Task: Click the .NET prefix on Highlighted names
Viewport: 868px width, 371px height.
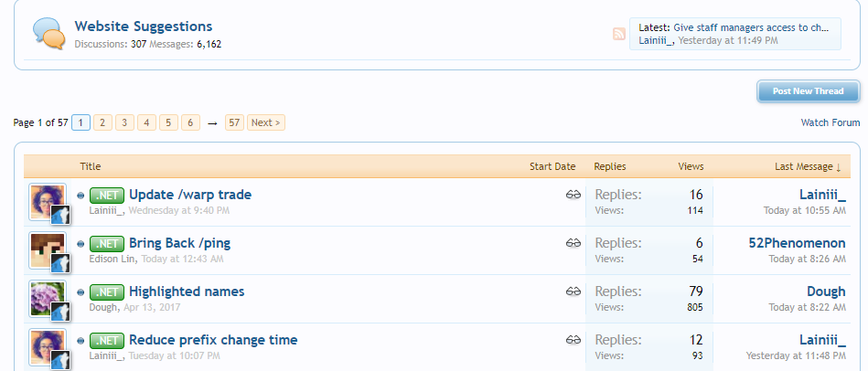Action: pos(107,291)
